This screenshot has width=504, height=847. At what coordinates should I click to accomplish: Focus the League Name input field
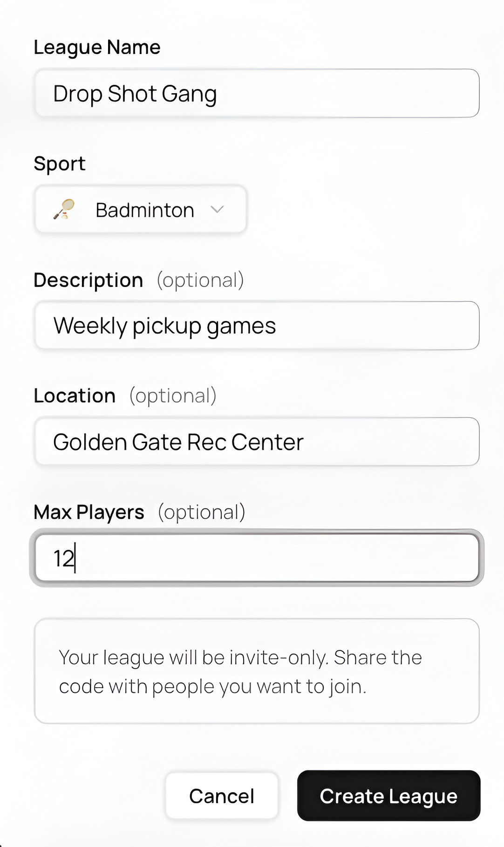tap(257, 94)
